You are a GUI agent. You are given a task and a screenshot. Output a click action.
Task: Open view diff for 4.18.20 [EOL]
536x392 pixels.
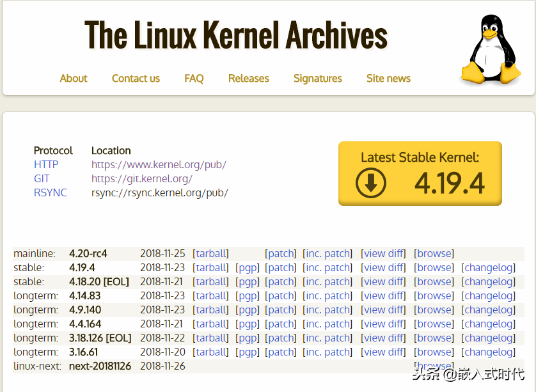(x=383, y=281)
